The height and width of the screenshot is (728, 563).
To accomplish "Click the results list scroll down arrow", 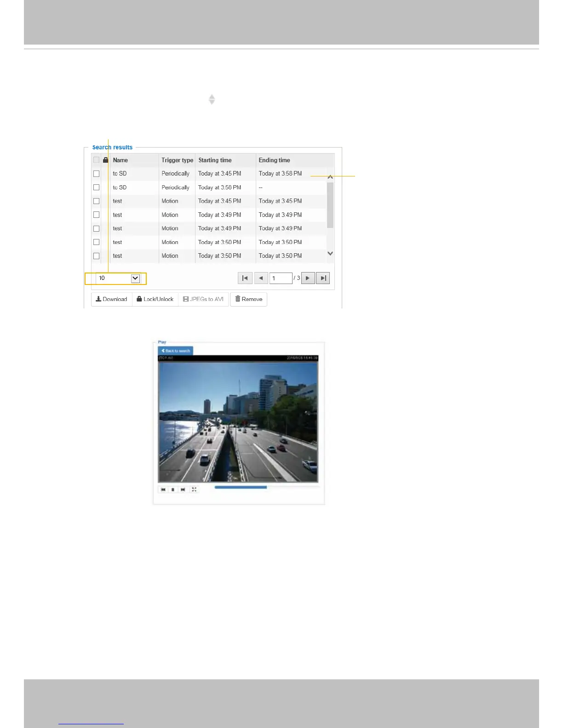I will [330, 254].
